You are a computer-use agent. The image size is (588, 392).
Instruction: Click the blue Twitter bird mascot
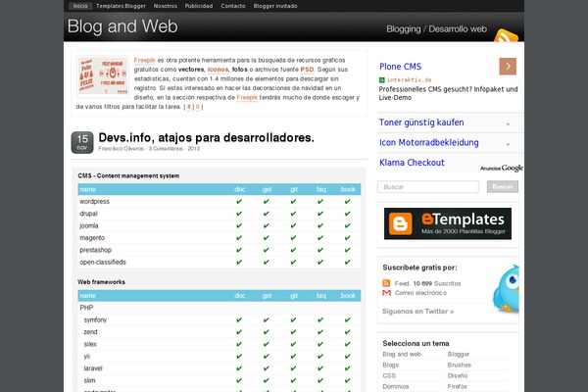coord(506,289)
